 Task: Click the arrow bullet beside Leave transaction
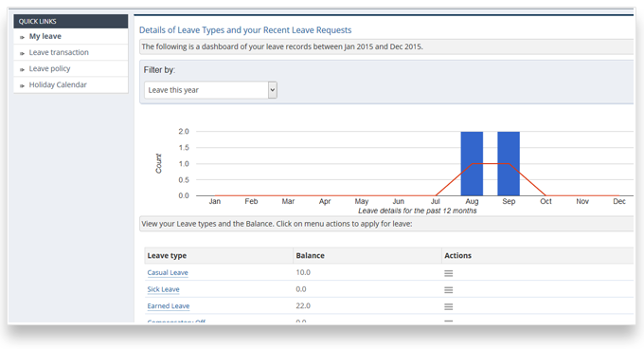click(22, 53)
